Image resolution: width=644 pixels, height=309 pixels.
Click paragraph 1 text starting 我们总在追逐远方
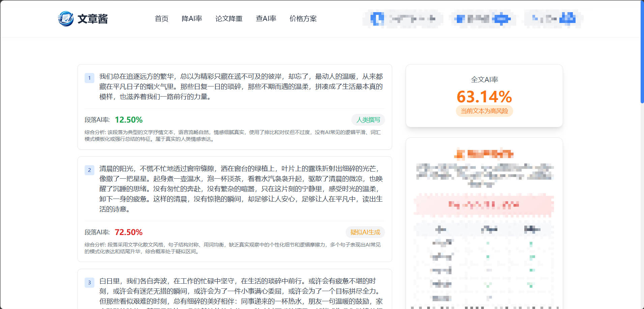click(x=241, y=87)
